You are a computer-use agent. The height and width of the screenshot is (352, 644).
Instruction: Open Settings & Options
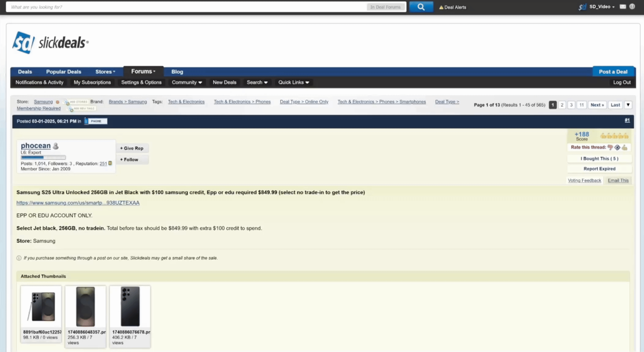point(141,82)
